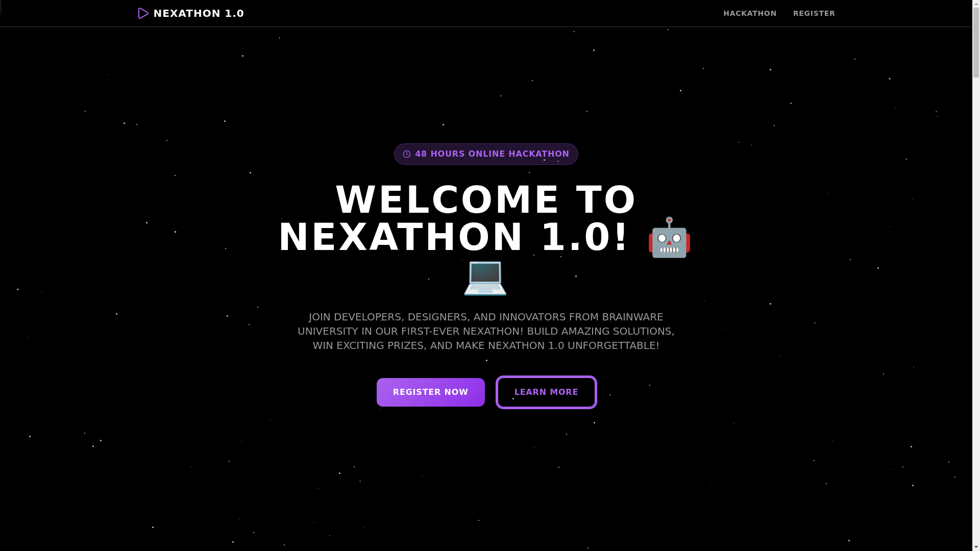Click the REGISTER NOW button
Image resolution: width=980 pixels, height=551 pixels.
(431, 392)
